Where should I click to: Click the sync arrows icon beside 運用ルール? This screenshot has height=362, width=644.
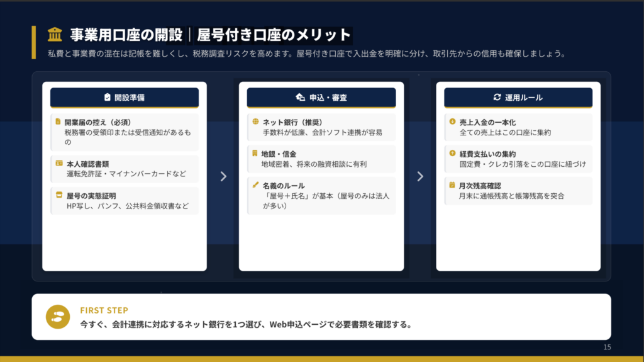[x=497, y=98]
